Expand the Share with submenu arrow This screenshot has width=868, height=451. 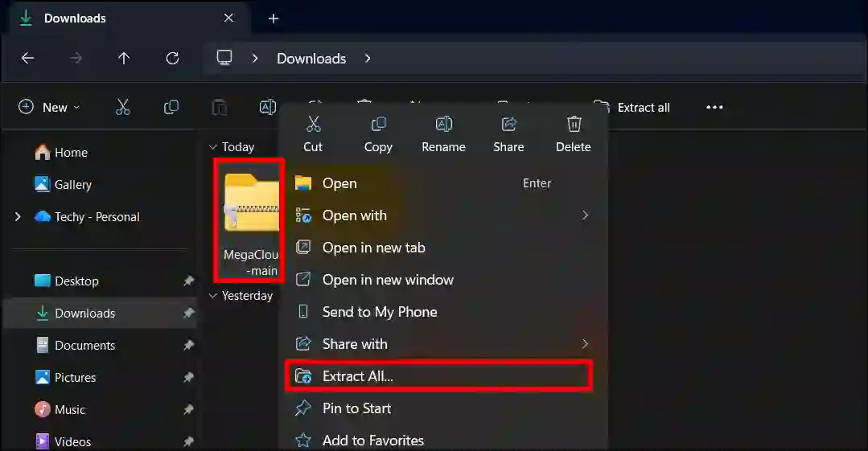coord(585,343)
